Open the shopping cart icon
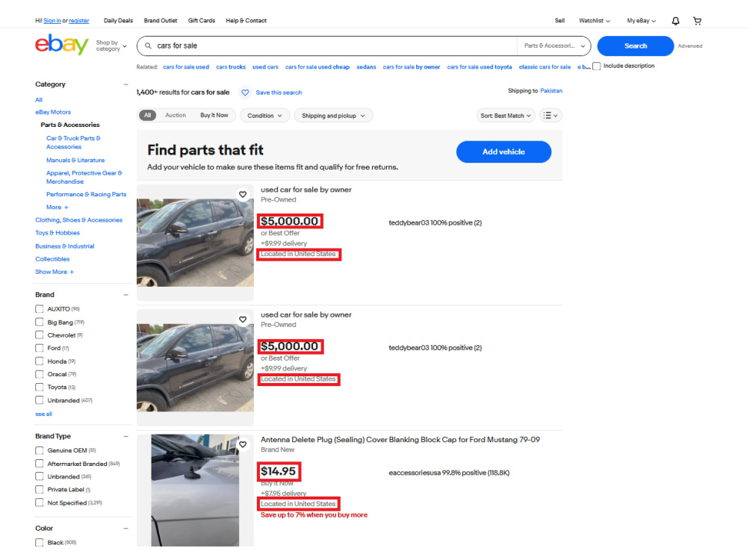This screenshot has width=747, height=560. click(x=698, y=21)
